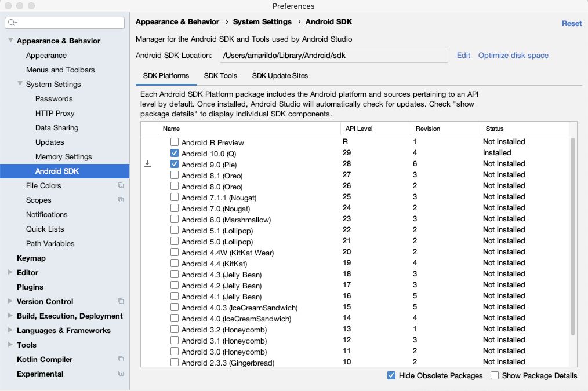The width and height of the screenshot is (588, 391).
Task: Open Data Sharing settings
Action: pos(57,127)
